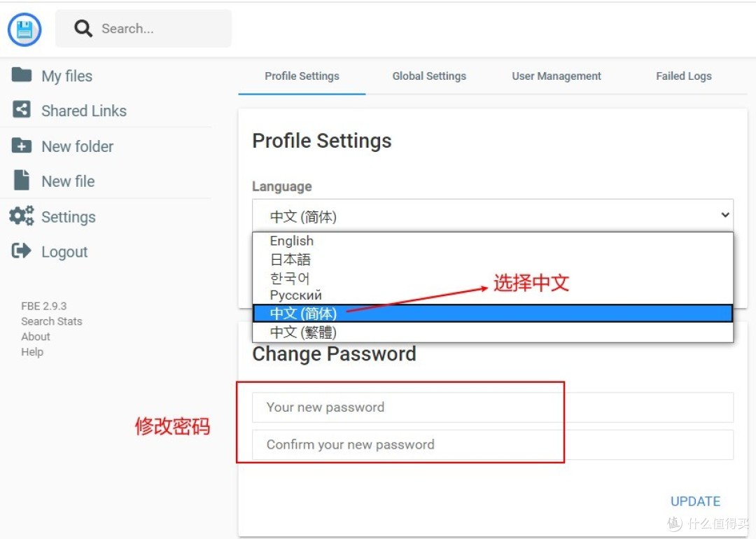Switch to Profile Settings tab
Screen dimensions: 756x539
(x=302, y=76)
